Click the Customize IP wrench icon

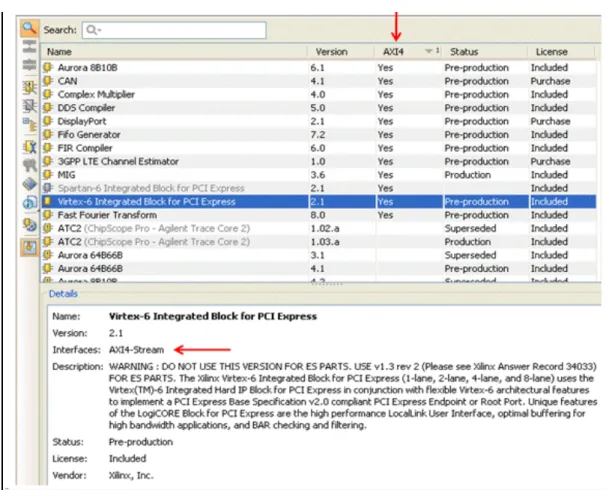click(x=29, y=147)
